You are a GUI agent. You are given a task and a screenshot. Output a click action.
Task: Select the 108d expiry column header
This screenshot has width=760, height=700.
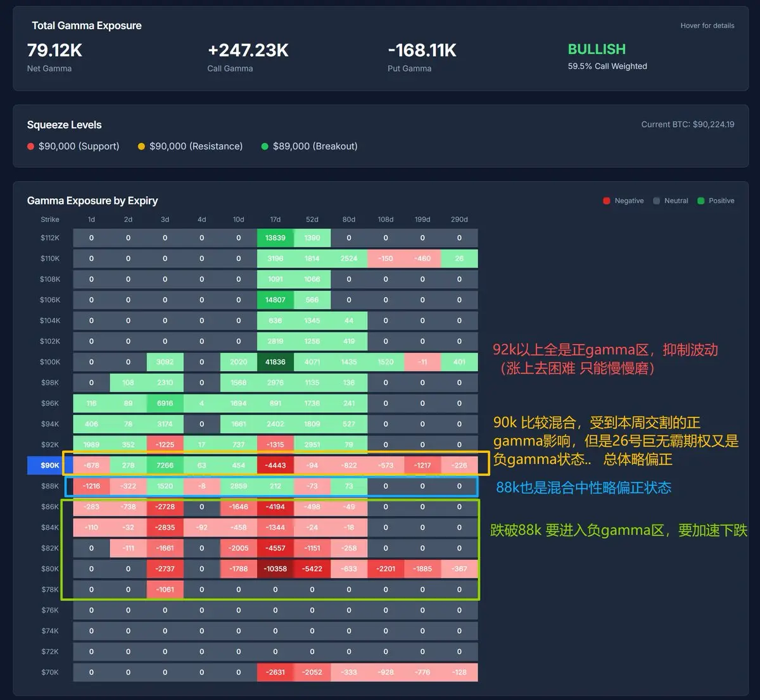click(x=386, y=220)
